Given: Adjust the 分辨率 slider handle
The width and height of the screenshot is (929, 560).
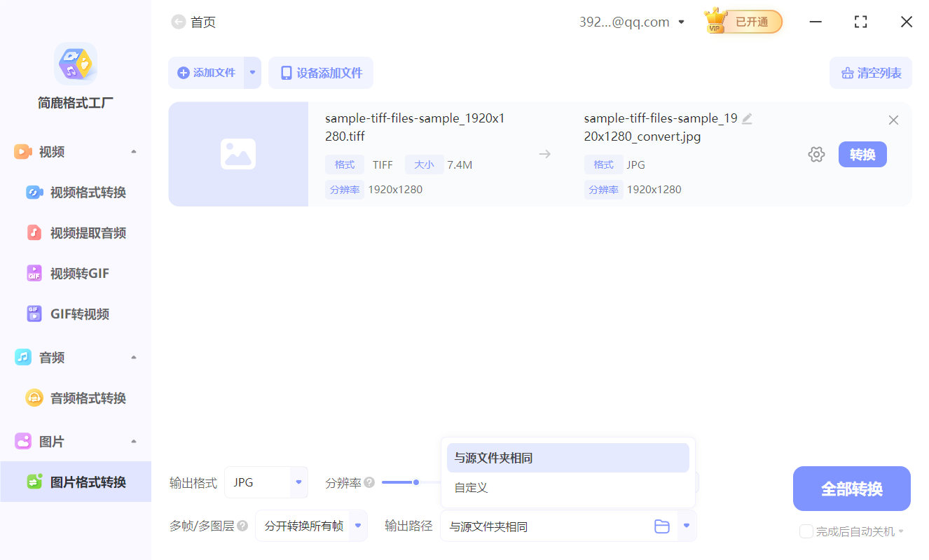Looking at the screenshot, I should [415, 482].
